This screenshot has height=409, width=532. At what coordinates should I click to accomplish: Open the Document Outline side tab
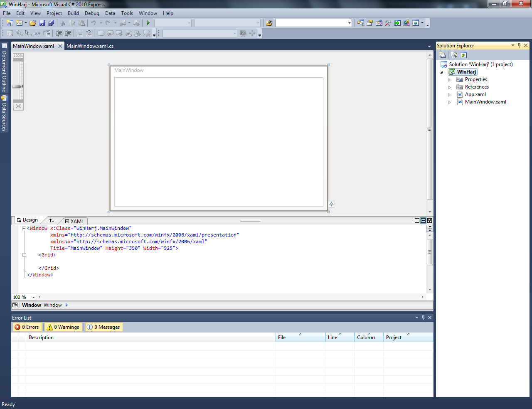pyautogui.click(x=4, y=68)
